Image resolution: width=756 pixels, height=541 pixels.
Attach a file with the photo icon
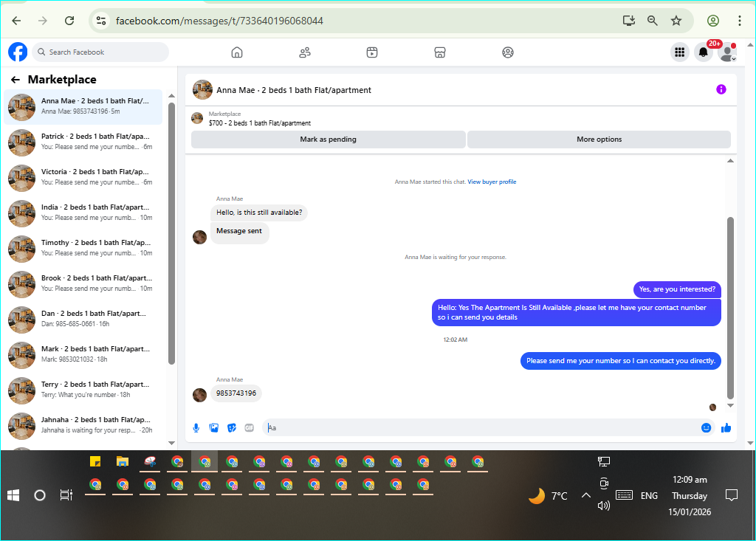[x=214, y=427]
